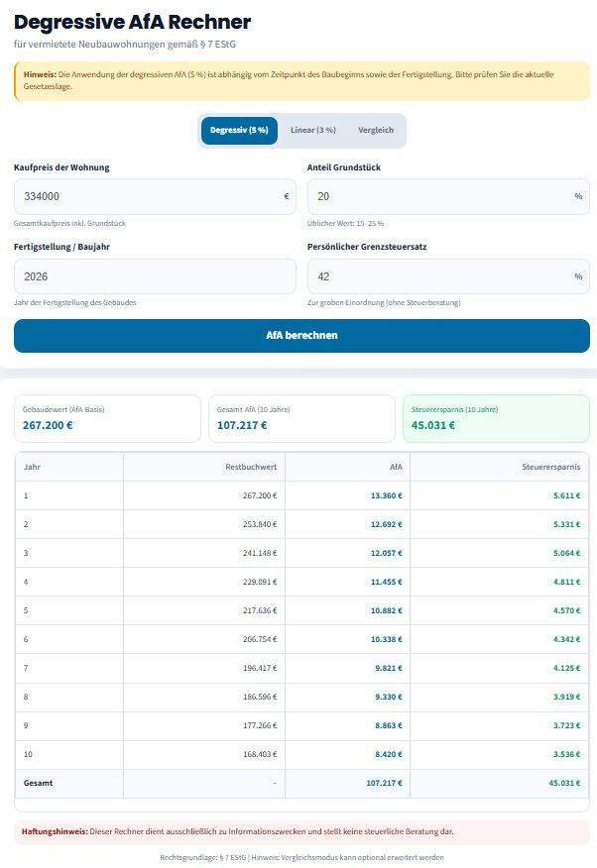Click the Gebäudewert (AfA Basis) summary card
This screenshot has width=597, height=868.
pyautogui.click(x=107, y=418)
